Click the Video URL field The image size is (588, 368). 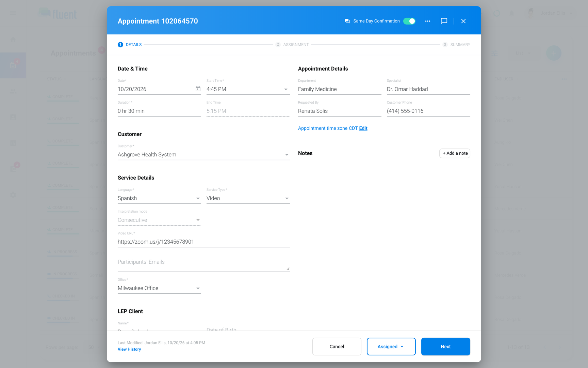pos(204,242)
